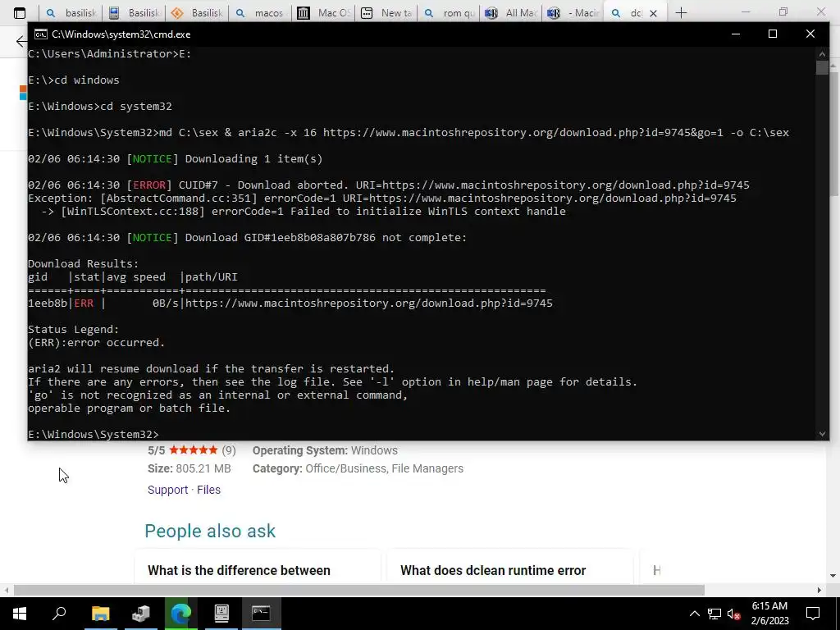Switch to the first 'basilisk' search tab

pyautogui.click(x=71, y=13)
